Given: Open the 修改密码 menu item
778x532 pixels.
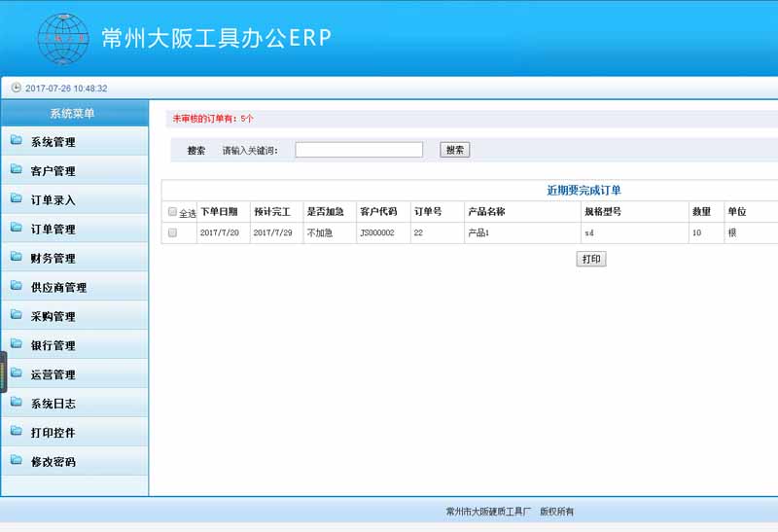Looking at the screenshot, I should tap(53, 462).
